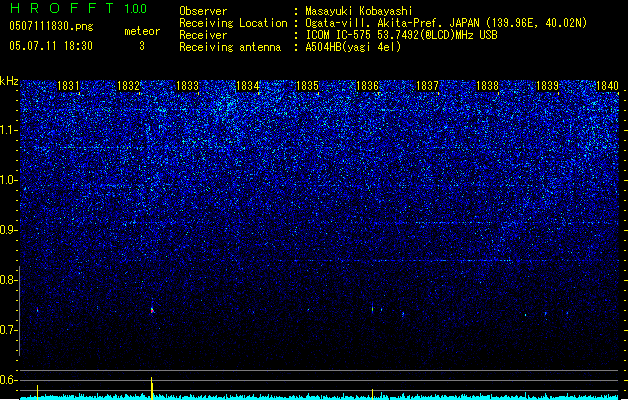Click the date stamp 05.07.11 18:30
This screenshot has width=629, height=400.
(x=51, y=46)
